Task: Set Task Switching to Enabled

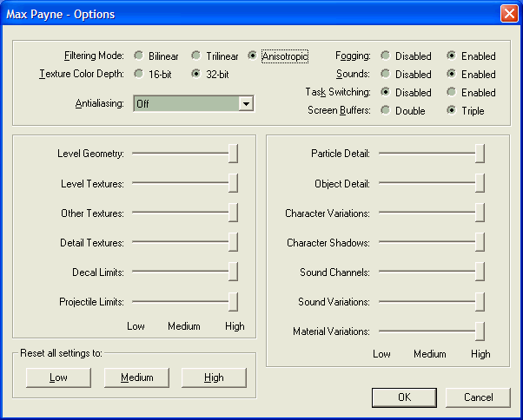Action: tap(471, 92)
